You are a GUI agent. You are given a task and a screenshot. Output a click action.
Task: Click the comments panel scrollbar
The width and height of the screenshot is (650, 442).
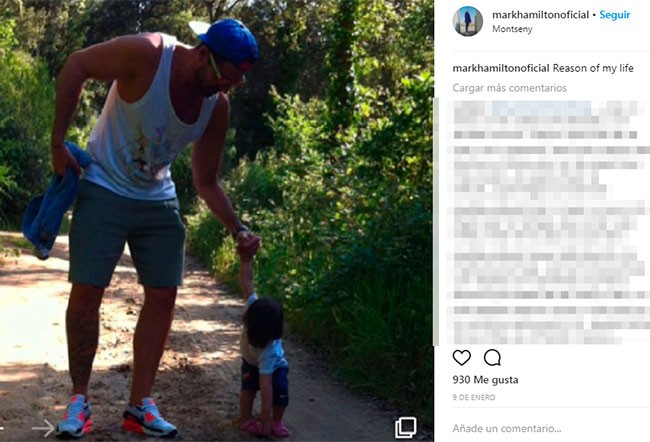coord(436,222)
